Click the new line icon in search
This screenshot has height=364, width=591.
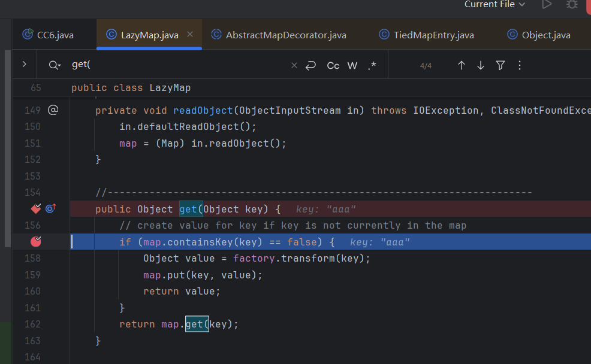click(310, 65)
